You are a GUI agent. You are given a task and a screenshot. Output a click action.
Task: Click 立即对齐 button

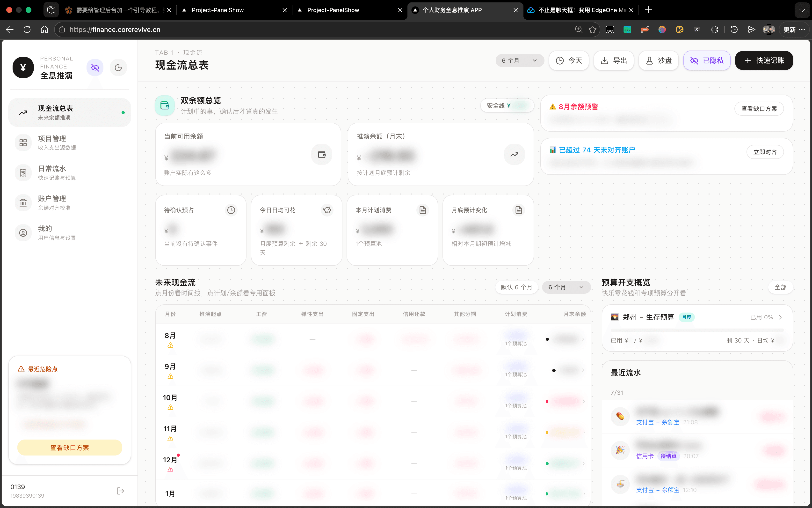pos(765,152)
